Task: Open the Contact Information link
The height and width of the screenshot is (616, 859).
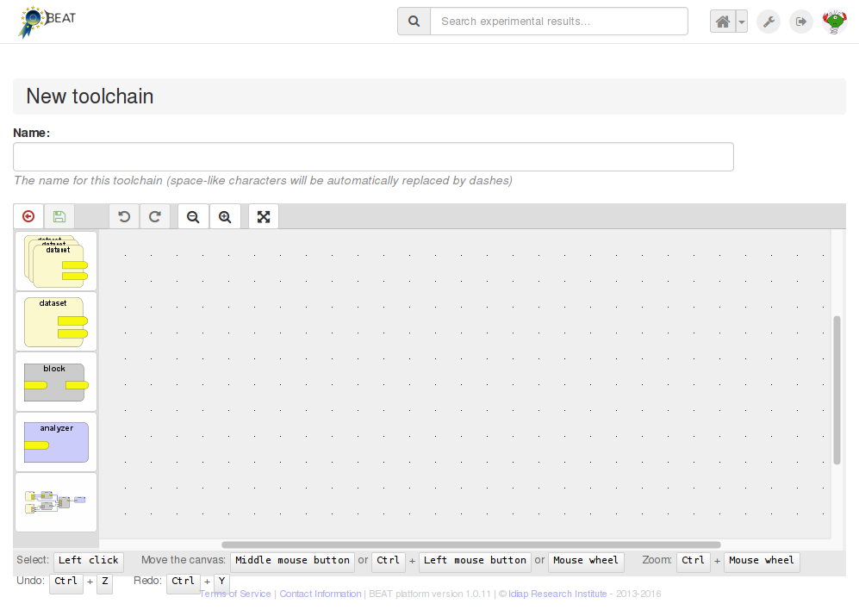Action: 320,594
